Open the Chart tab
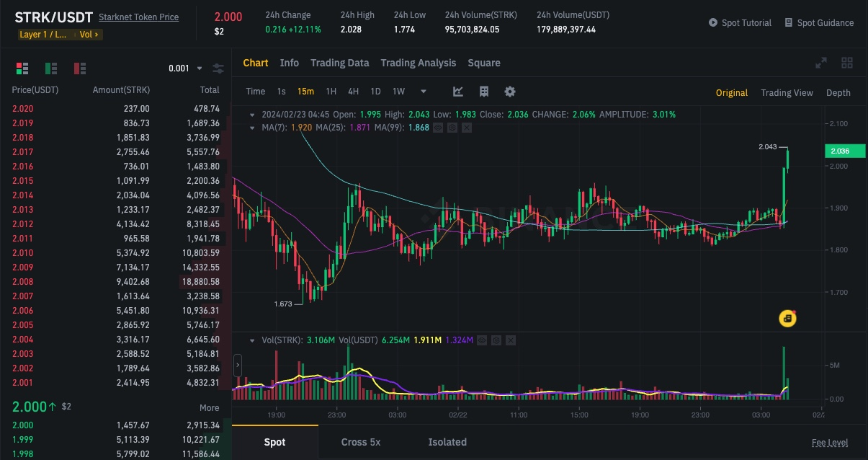The width and height of the screenshot is (868, 460). pos(256,63)
